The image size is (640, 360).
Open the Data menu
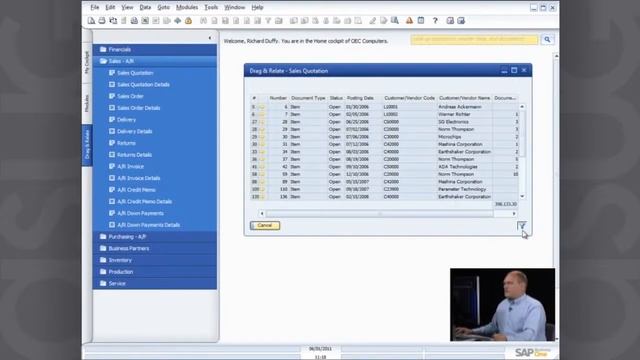pyautogui.click(x=145, y=7)
